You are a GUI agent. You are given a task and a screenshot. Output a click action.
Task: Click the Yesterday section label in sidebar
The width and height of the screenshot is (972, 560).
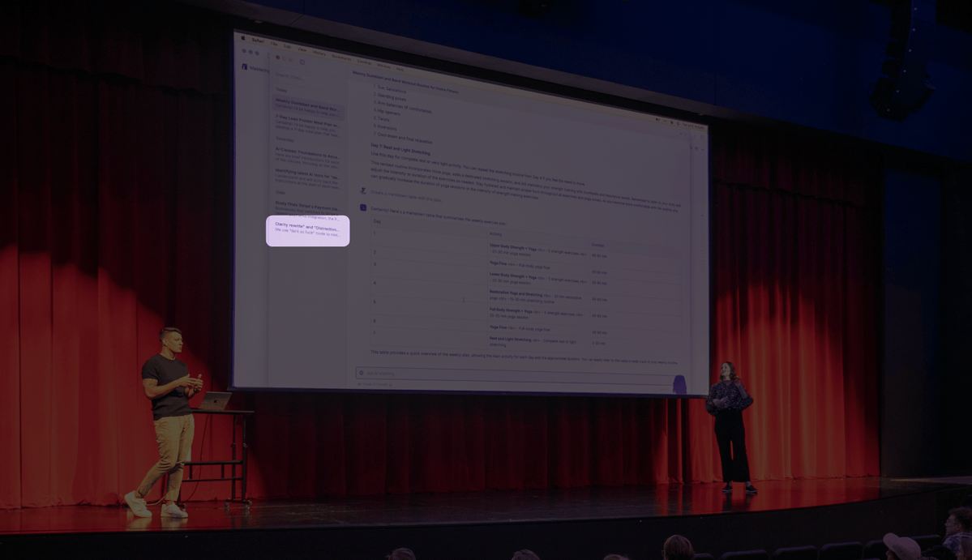285,139
